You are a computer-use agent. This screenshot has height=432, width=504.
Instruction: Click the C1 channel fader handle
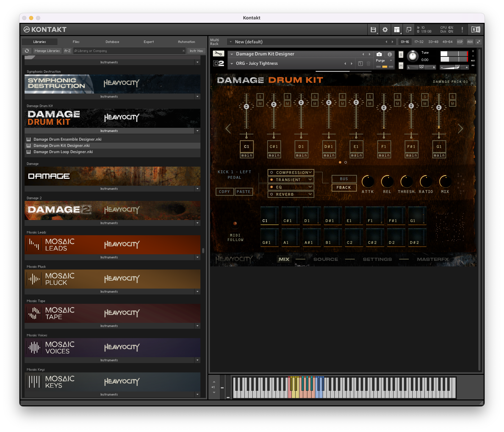click(x=246, y=107)
